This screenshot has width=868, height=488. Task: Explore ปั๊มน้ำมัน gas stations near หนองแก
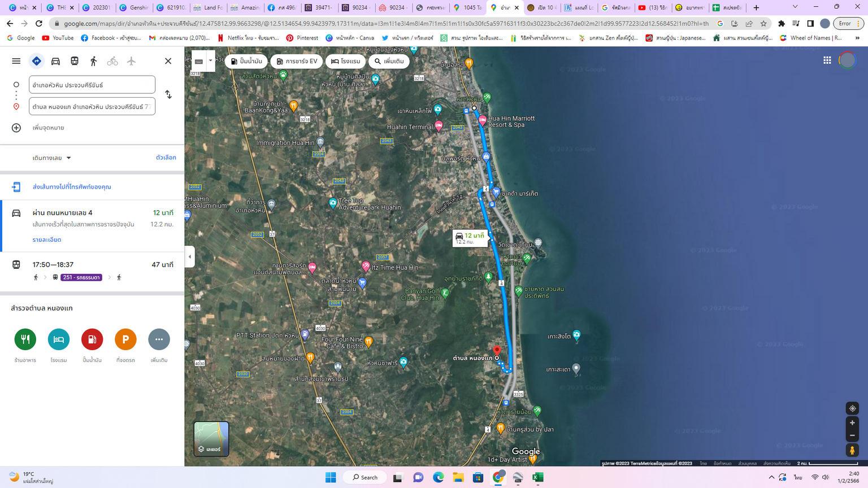pos(92,339)
